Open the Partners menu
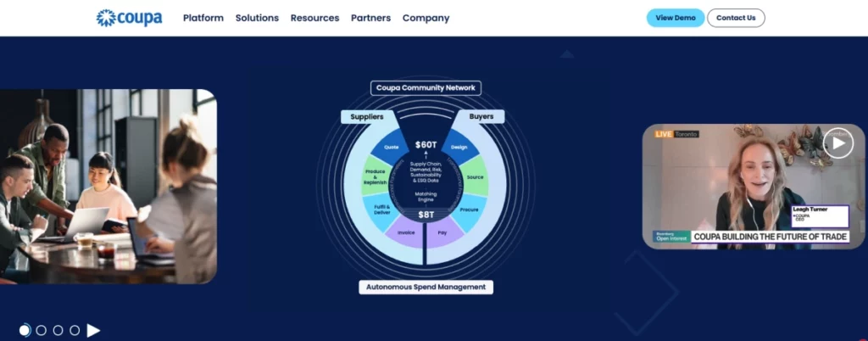The width and height of the screenshot is (868, 341). [x=371, y=18]
